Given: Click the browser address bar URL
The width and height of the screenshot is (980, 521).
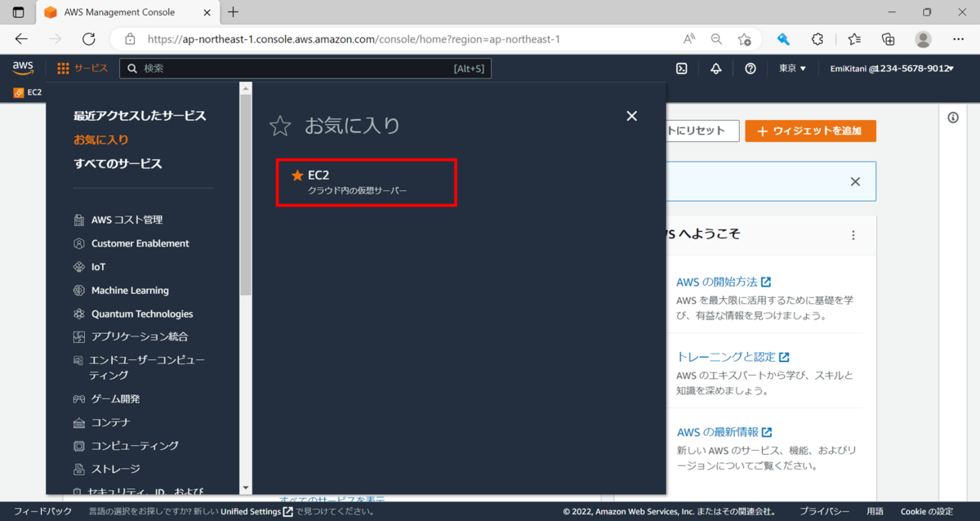Looking at the screenshot, I should pos(354,39).
